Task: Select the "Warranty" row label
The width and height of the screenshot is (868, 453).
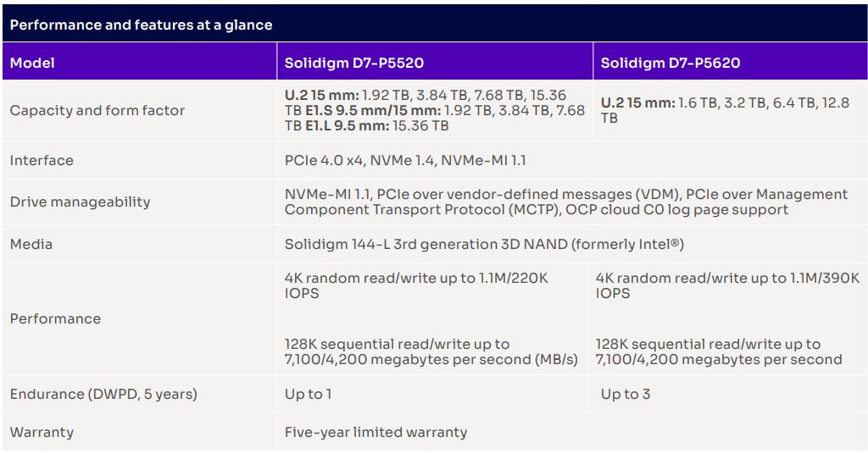Action: pyautogui.click(x=42, y=433)
